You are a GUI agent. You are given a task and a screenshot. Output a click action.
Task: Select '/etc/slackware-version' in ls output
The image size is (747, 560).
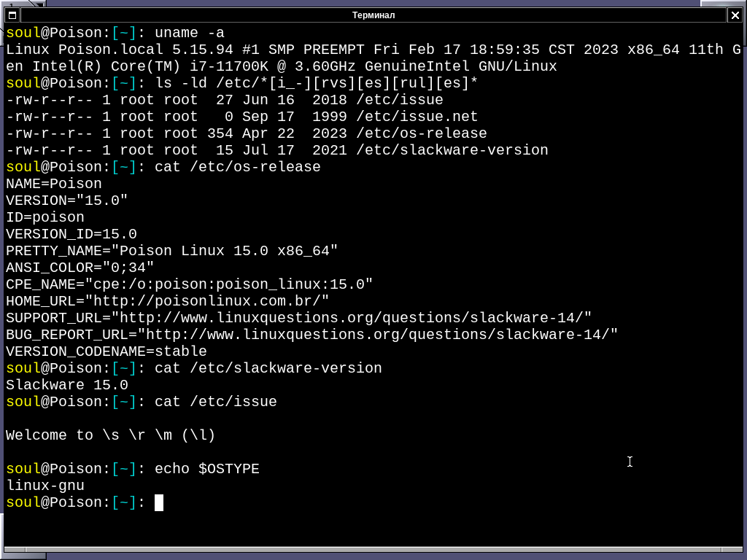coord(452,150)
